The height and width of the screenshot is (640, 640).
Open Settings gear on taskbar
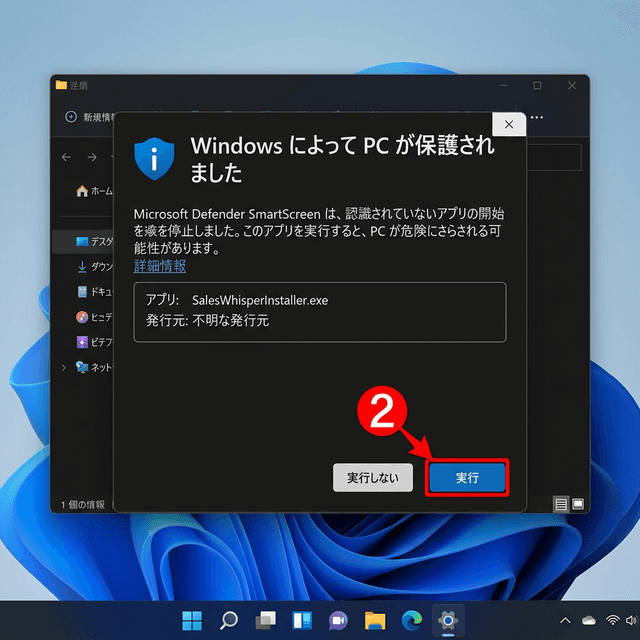tap(448, 620)
